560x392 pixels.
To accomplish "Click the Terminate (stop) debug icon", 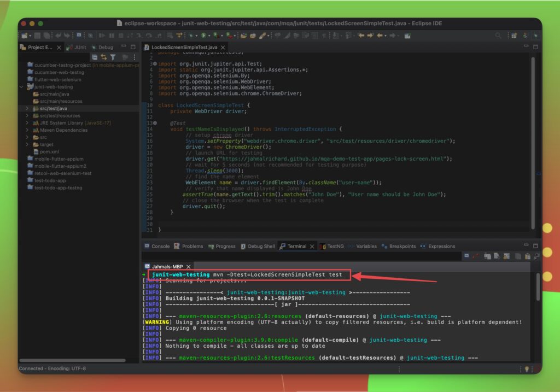I will coord(121,36).
